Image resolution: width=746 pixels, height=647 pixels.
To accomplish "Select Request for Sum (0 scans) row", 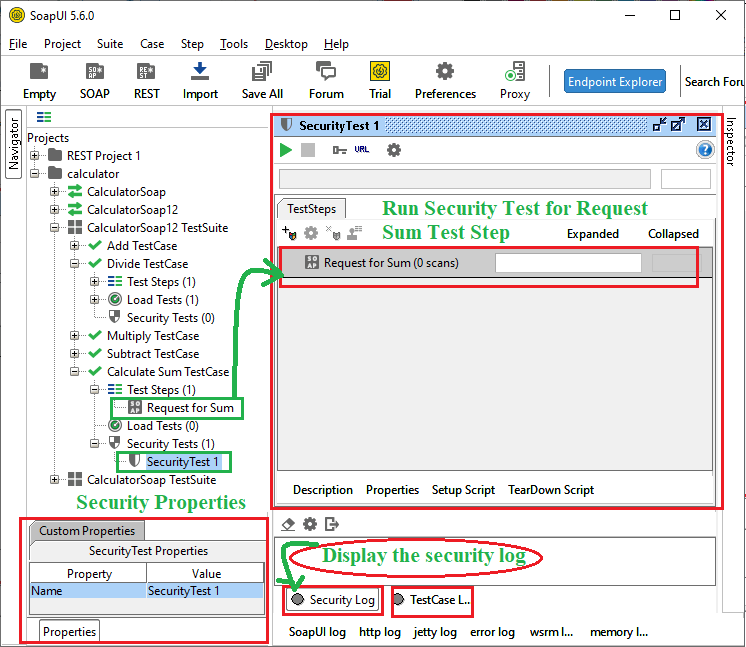I will pos(494,263).
